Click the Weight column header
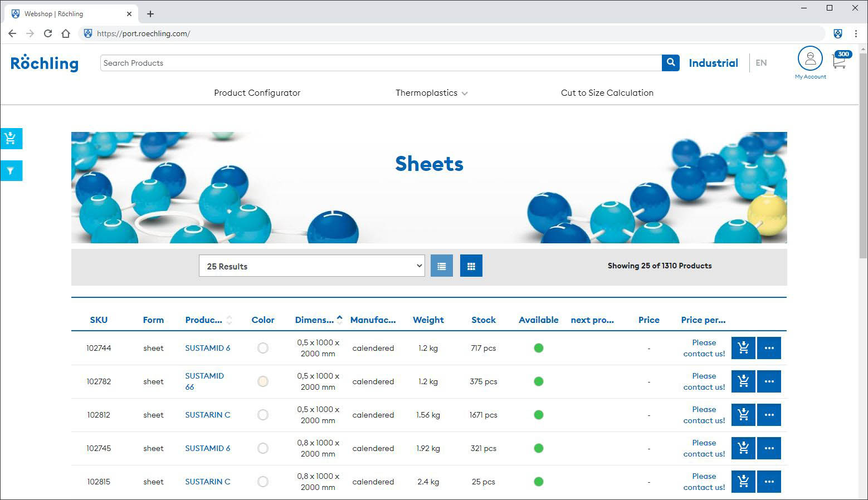Screen dimensions: 868x500 click(x=428, y=320)
